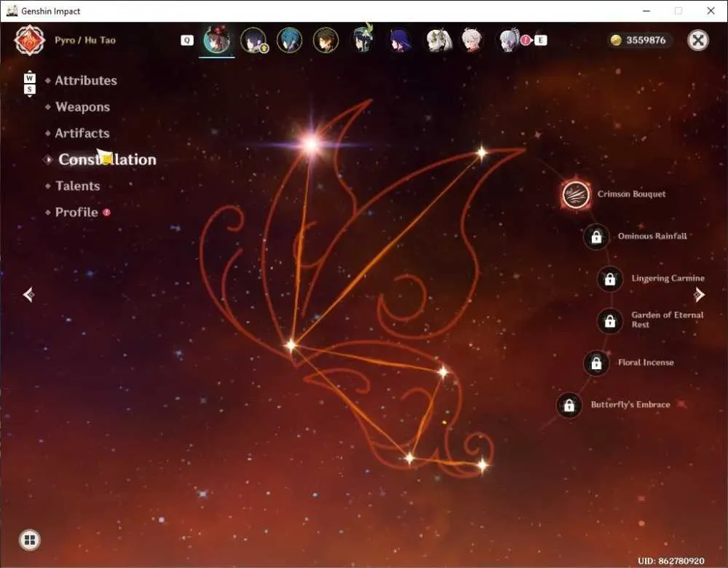The width and height of the screenshot is (728, 568).
Task: Switch to the Talents menu
Action: tap(78, 186)
